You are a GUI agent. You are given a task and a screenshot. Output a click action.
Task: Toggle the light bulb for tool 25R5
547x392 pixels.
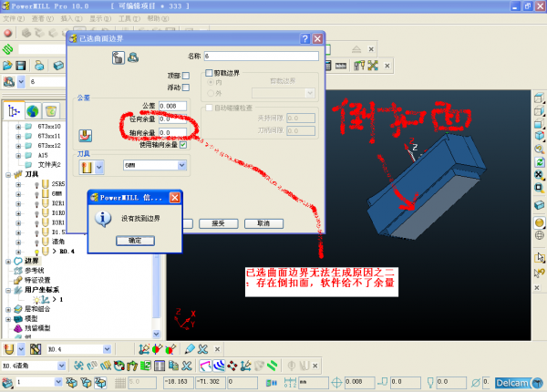tap(36, 184)
